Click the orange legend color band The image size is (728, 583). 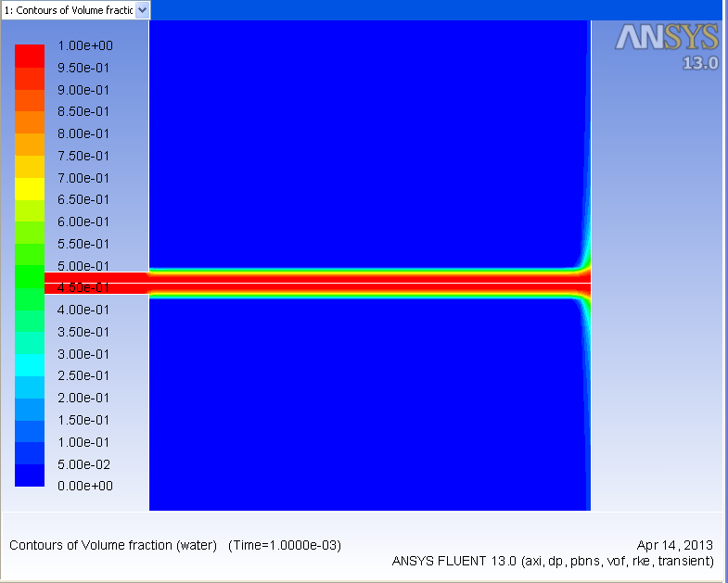tap(29, 122)
